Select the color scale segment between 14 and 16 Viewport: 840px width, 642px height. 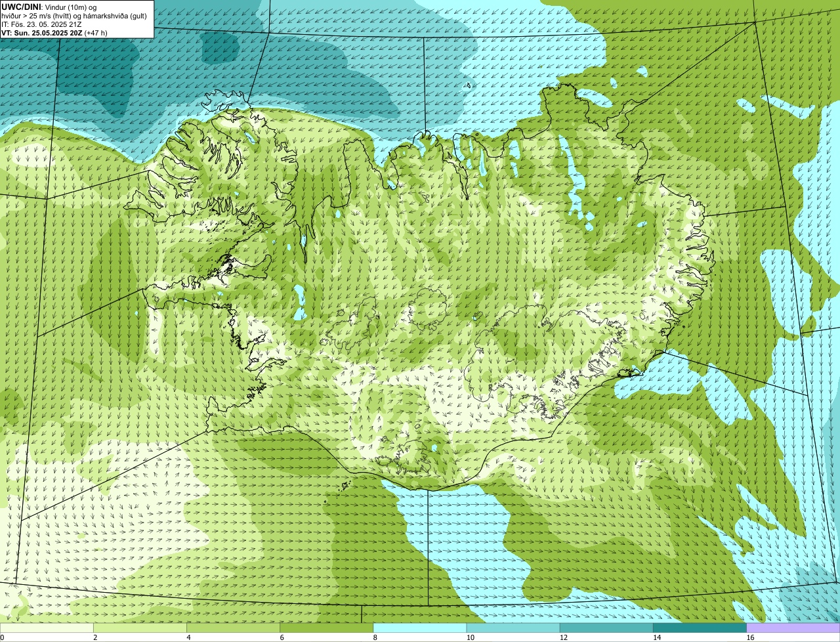coord(700,628)
